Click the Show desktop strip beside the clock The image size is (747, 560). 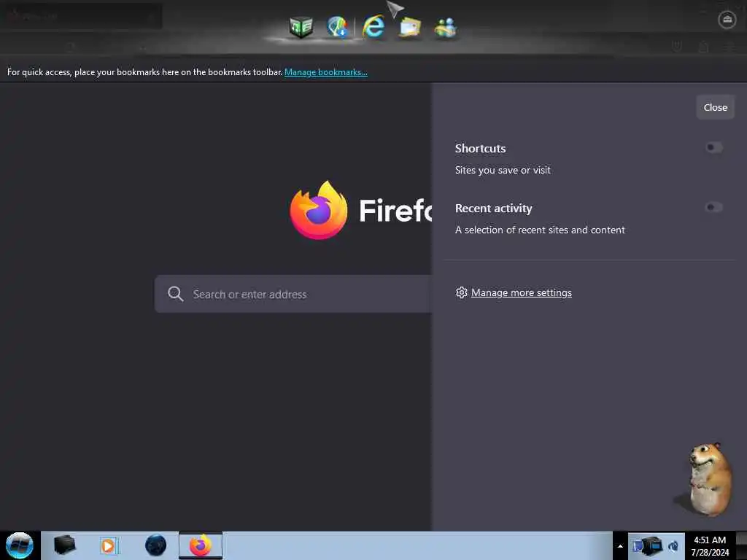(741, 545)
